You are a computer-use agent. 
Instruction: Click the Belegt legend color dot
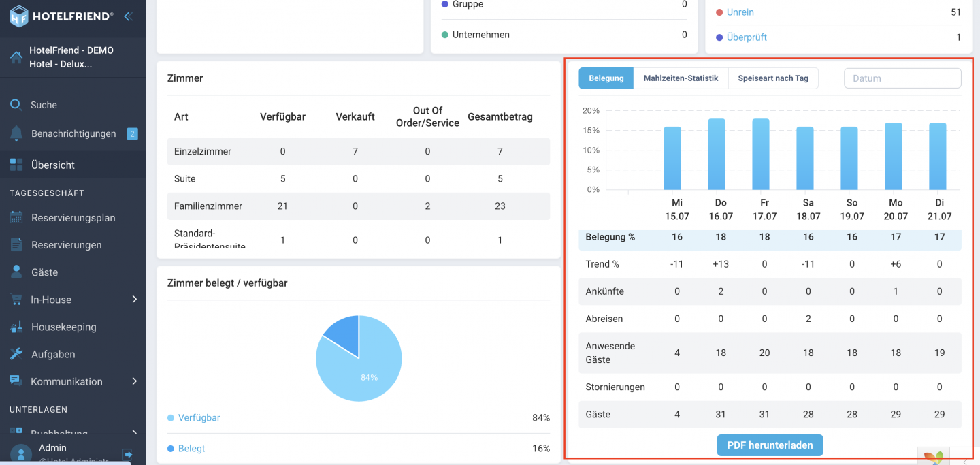tap(171, 449)
